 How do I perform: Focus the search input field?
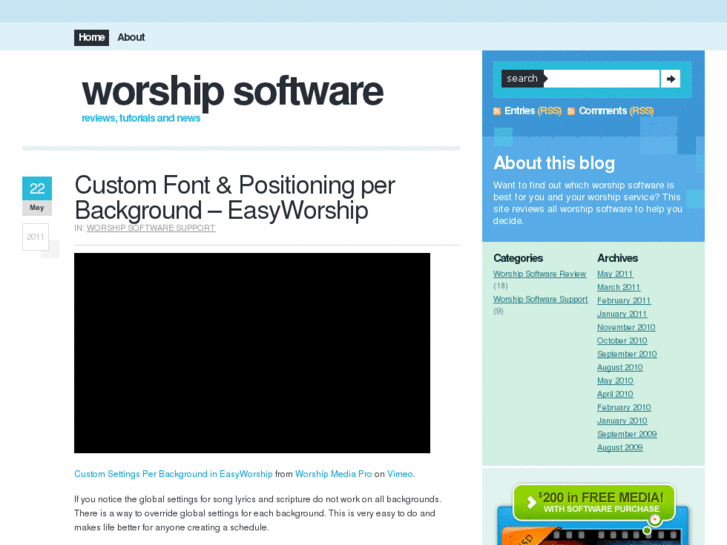603,79
